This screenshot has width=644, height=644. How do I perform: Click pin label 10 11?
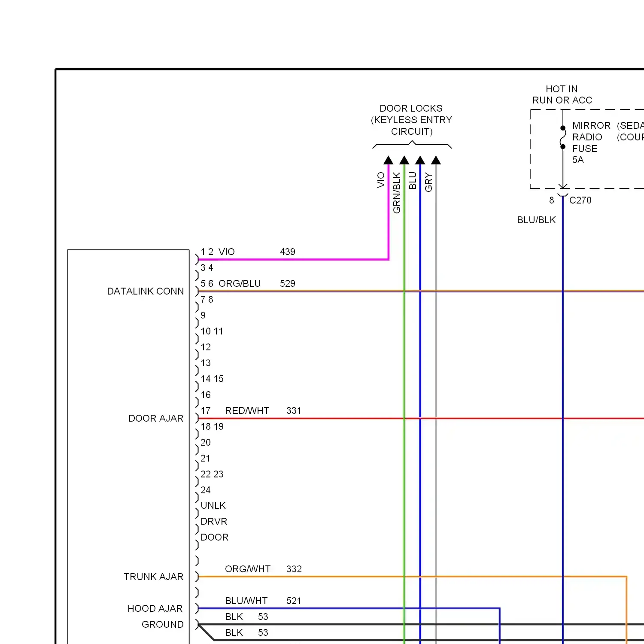click(x=212, y=331)
